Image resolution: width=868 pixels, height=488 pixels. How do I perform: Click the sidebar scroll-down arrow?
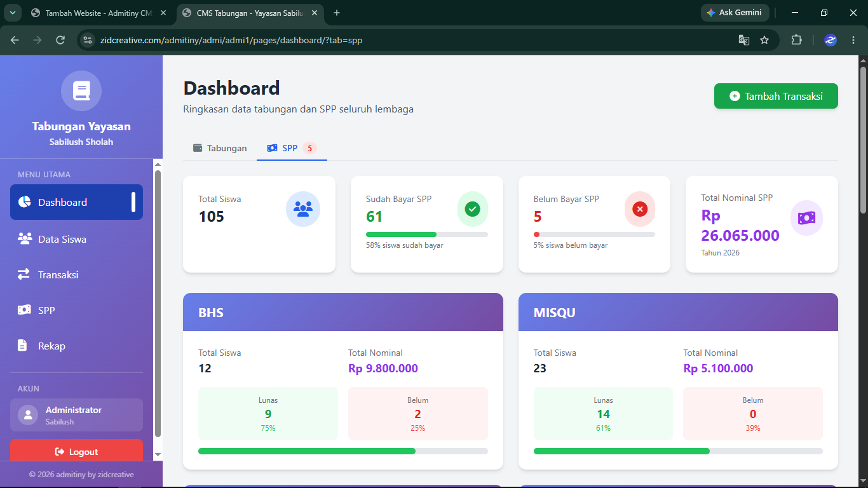coord(158,456)
